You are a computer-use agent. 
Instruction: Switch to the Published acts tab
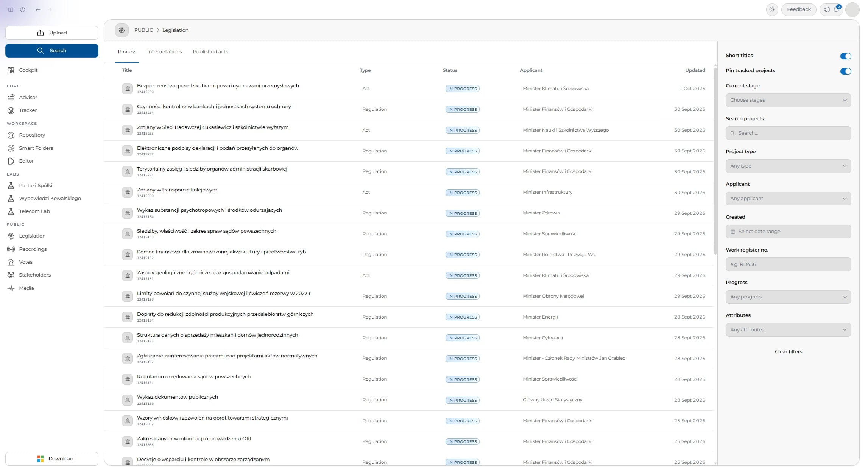coord(210,52)
